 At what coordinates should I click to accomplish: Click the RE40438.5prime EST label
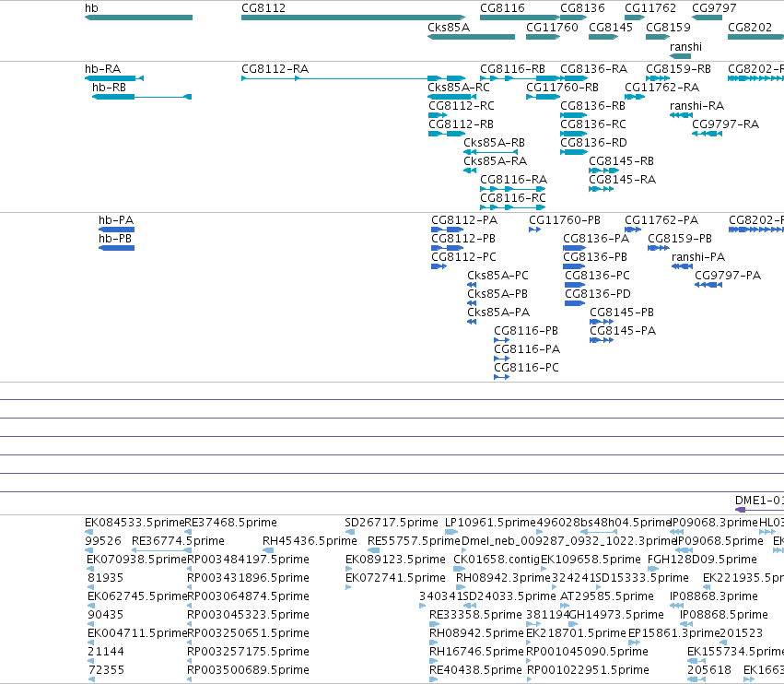click(475, 670)
